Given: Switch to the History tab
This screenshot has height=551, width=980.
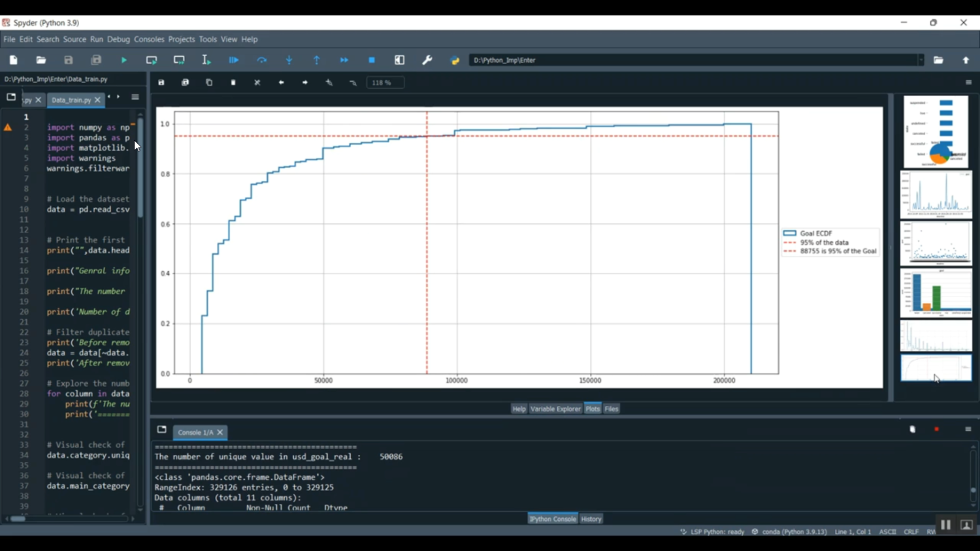Looking at the screenshot, I should tap(591, 519).
